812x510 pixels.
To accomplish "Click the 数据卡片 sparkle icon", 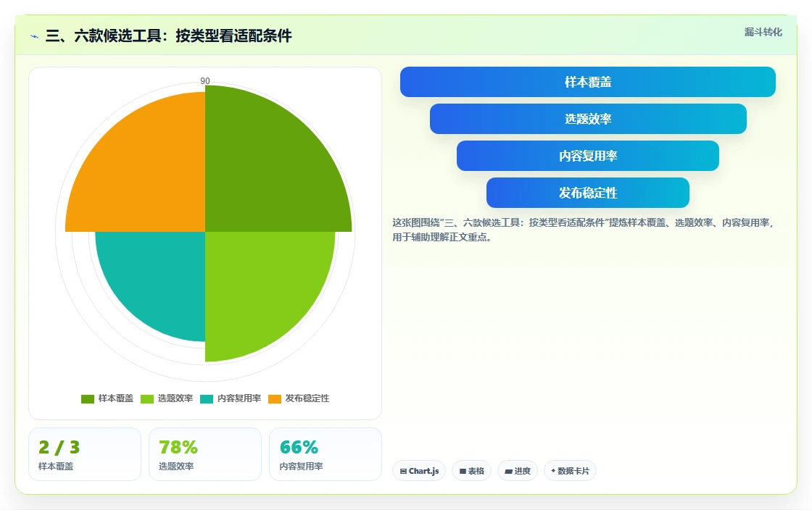I will [x=553, y=471].
